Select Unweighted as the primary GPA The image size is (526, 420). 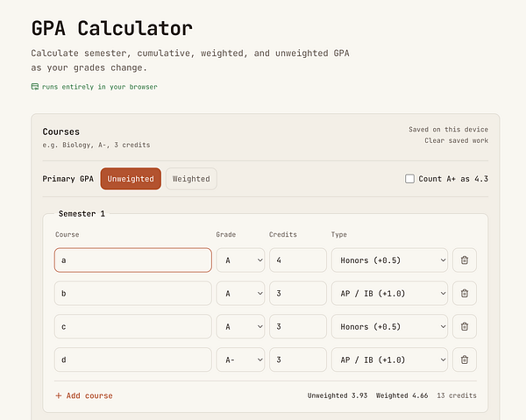(131, 179)
